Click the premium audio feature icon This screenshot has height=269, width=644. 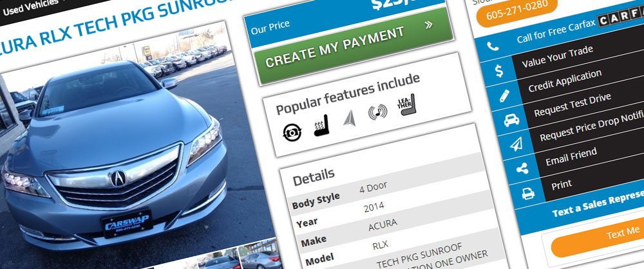coord(377,112)
